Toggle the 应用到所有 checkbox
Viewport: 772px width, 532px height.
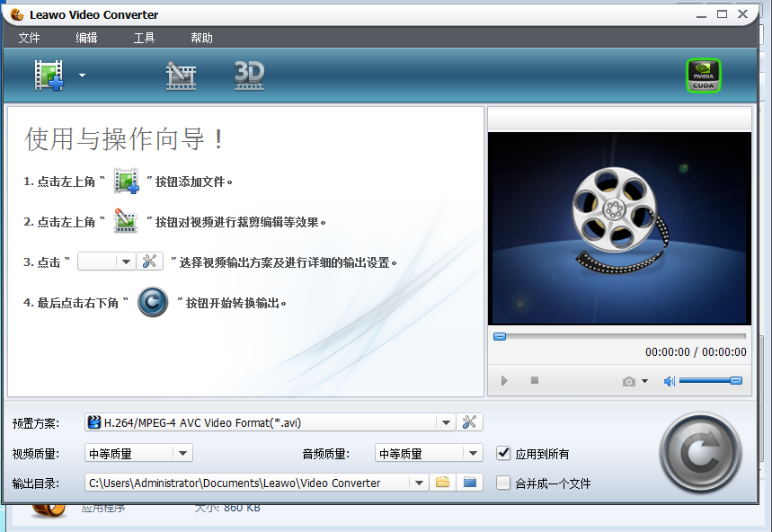coord(504,454)
